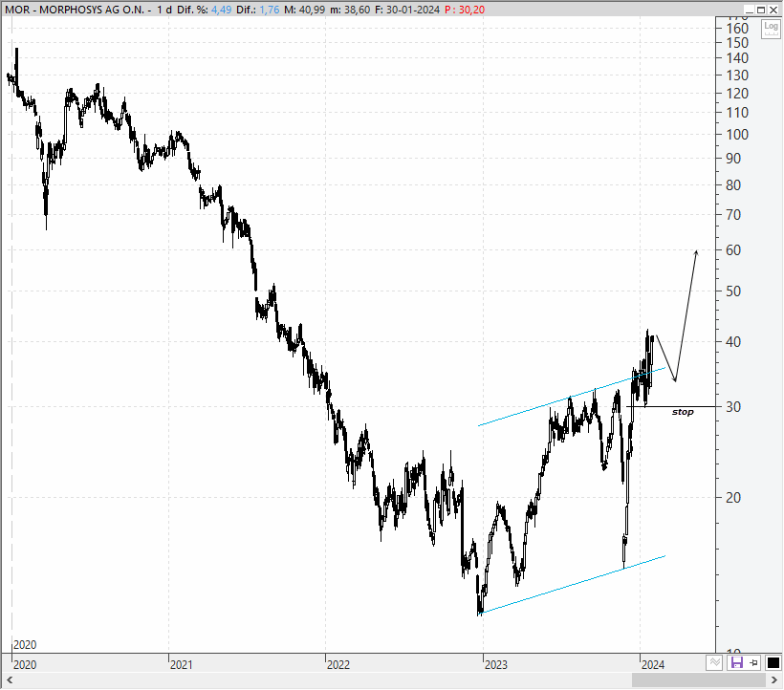Toggle the Log scale button
This screenshot has height=690, width=784.
[771, 29]
